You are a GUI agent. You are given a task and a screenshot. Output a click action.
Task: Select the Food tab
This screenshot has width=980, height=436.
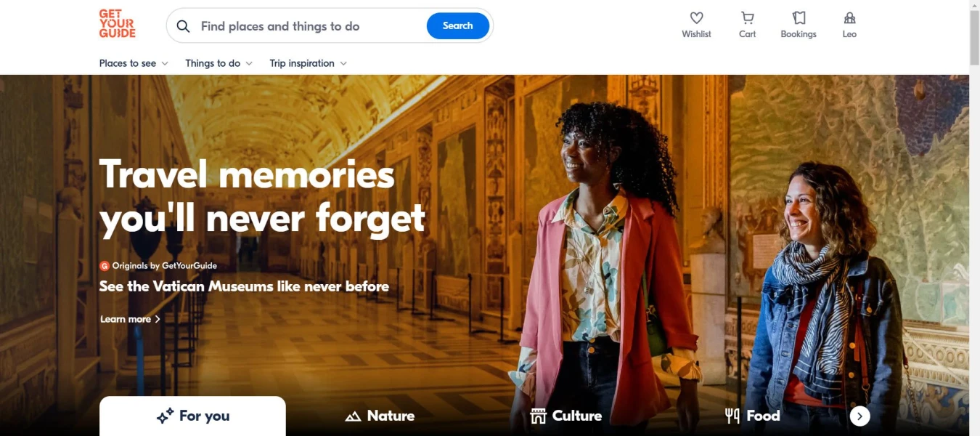pos(752,416)
